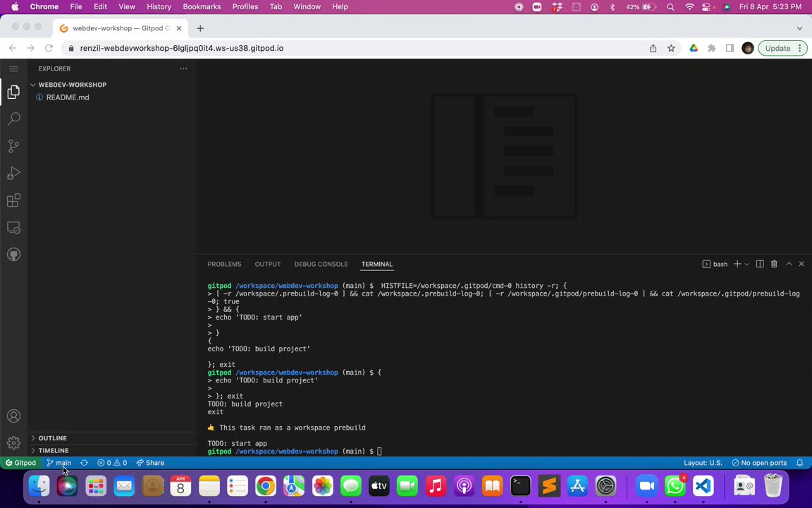The image size is (812, 508).
Task: Switch to the Debug Console tab
Action: click(321, 264)
